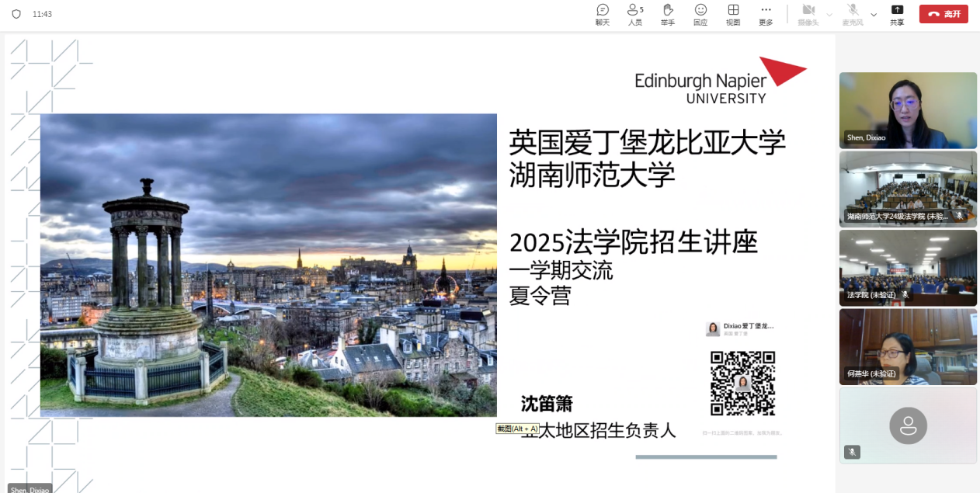Expand the camera options dropdown arrow

point(829,15)
